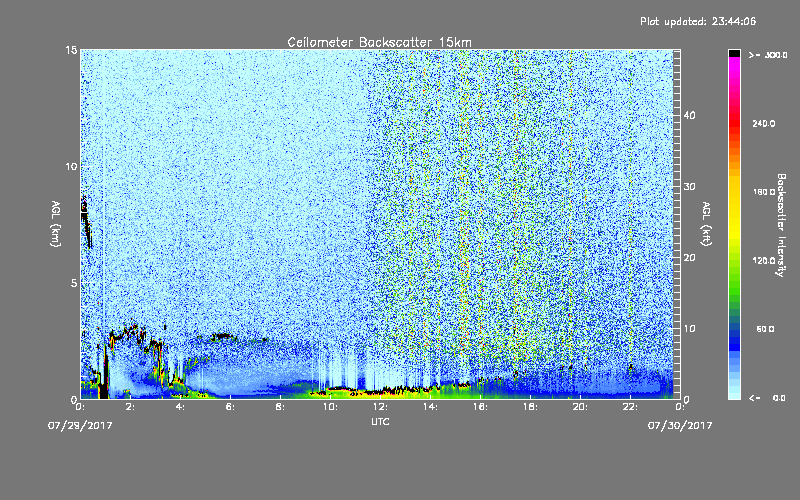Click the colorbar value 60.0
Viewport: 800px width, 500px height.
pyautogui.click(x=765, y=329)
